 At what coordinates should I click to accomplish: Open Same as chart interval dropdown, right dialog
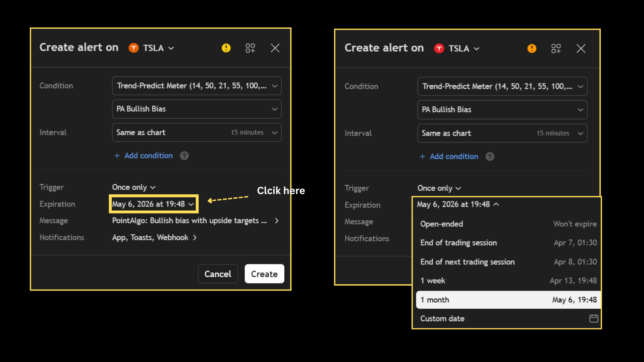pyautogui.click(x=502, y=133)
